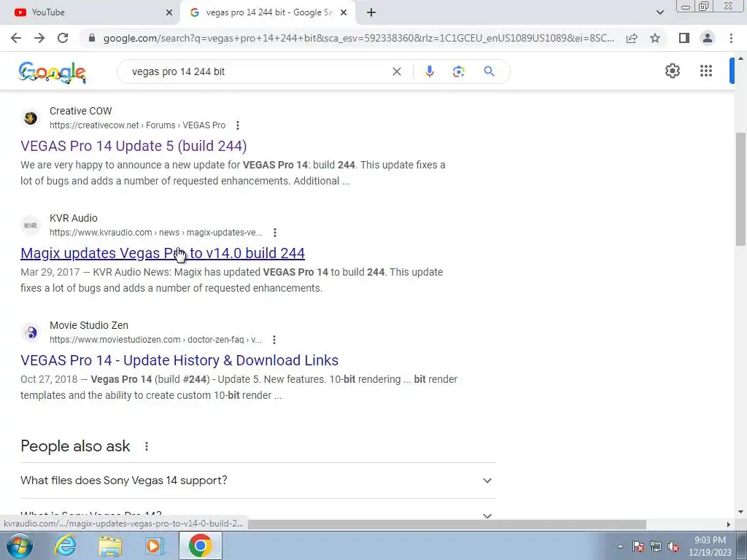The width and height of the screenshot is (747, 560).
Task: Open the network status tray icon
Action: pyautogui.click(x=656, y=546)
